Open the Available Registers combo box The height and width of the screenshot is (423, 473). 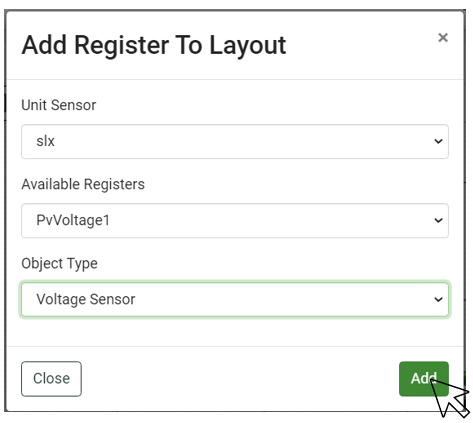(x=235, y=220)
